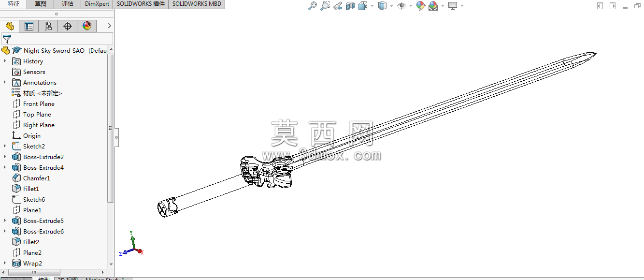Select the Annotations folder icon
Screen dimensions: 644x280
tap(16, 83)
